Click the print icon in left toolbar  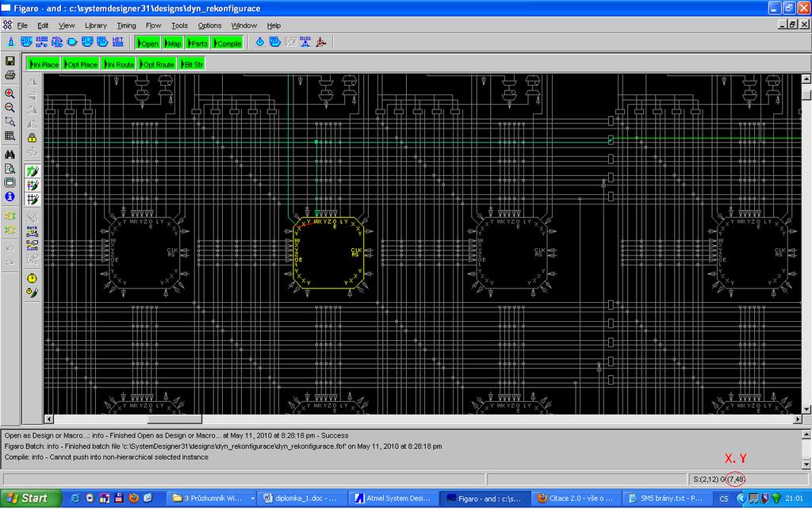click(x=10, y=75)
